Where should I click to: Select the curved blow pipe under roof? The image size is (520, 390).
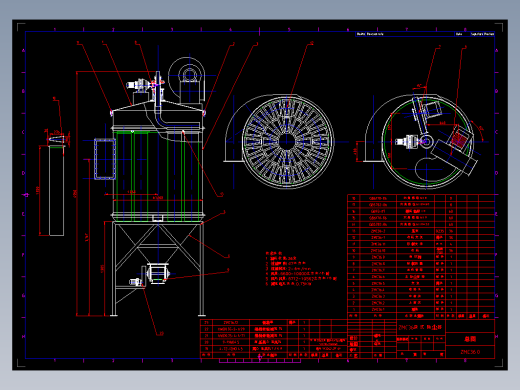(177, 118)
